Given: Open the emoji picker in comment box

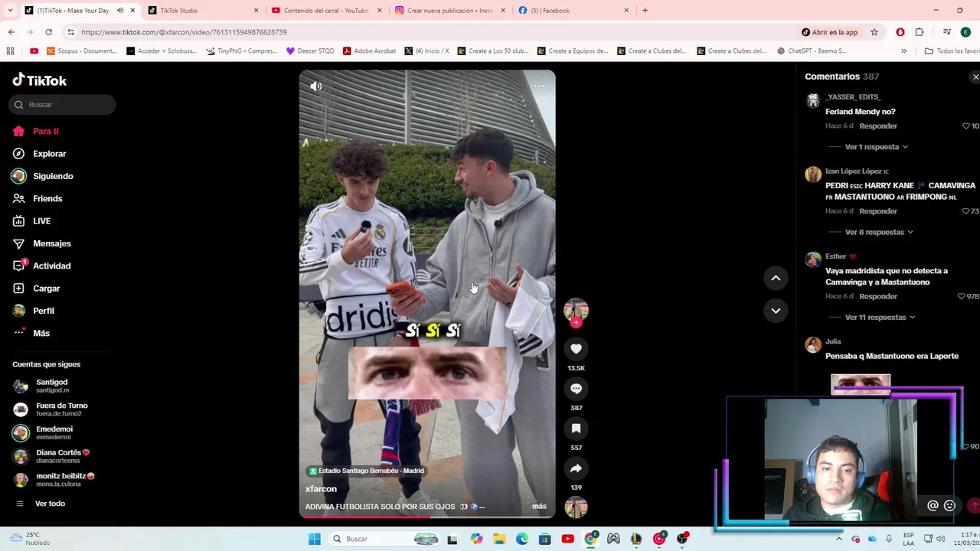Looking at the screenshot, I should pyautogui.click(x=949, y=506).
